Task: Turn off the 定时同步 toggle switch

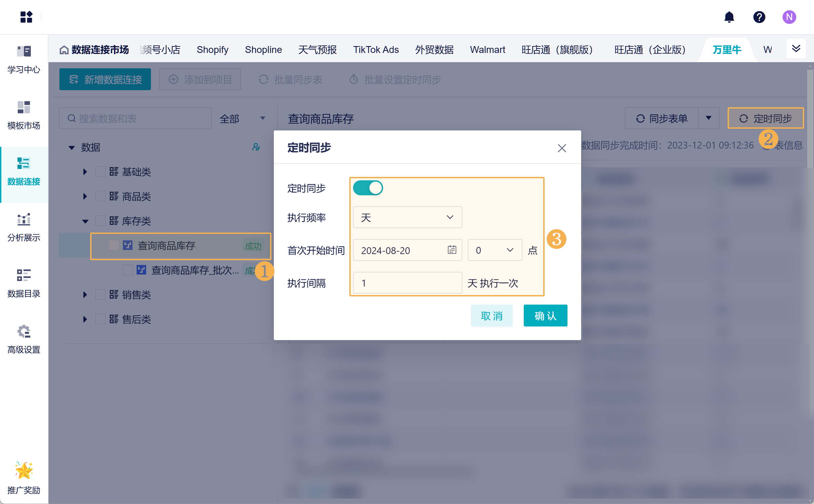Action: (368, 188)
